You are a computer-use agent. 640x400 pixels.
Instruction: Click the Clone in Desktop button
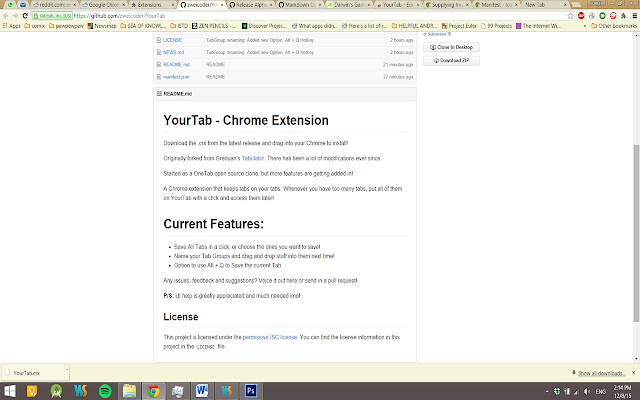pyautogui.click(x=451, y=47)
